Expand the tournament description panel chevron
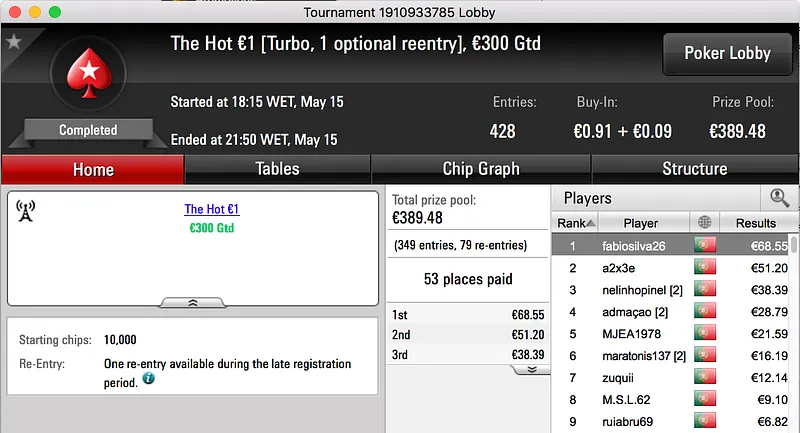This screenshot has width=800, height=433. pos(192,301)
